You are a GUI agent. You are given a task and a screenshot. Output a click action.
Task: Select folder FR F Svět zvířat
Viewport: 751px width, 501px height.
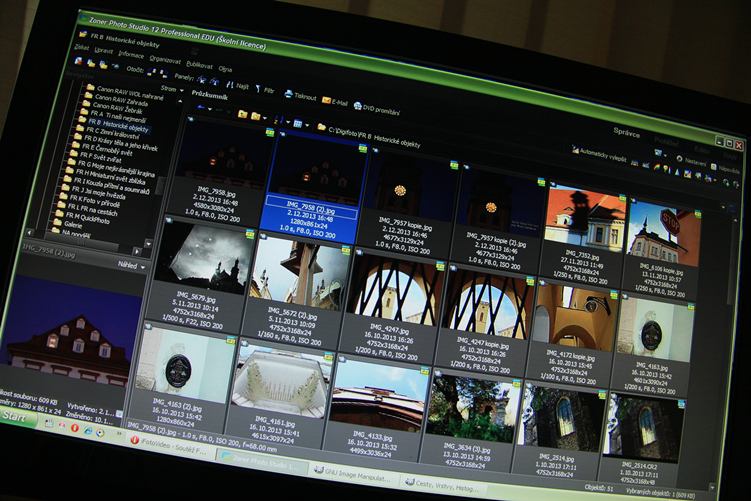click(95, 156)
